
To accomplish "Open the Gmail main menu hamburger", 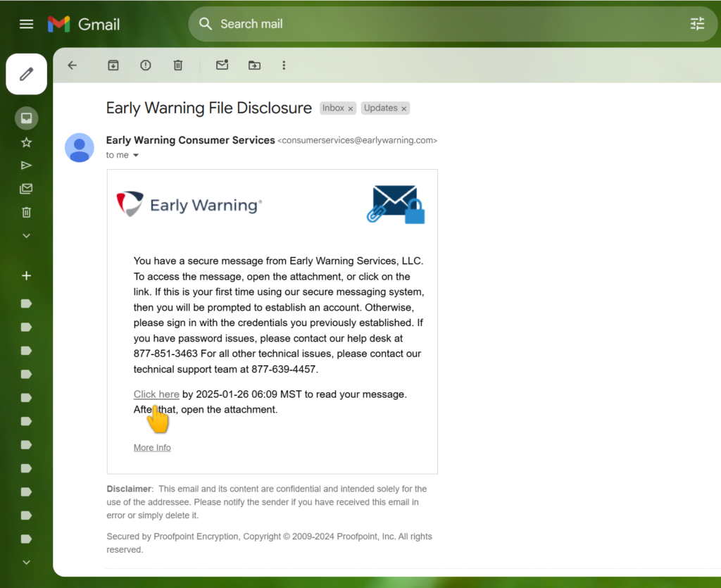I will tap(26, 24).
